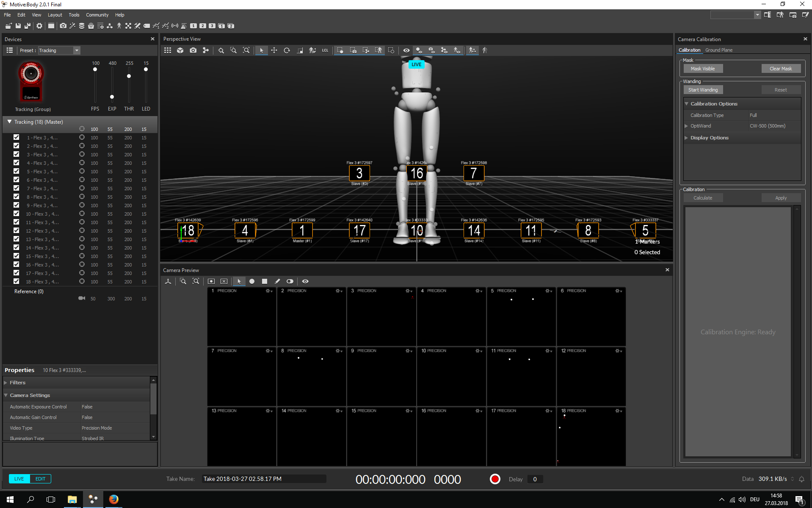Screen dimensions: 812x508
Task: Click the save icon in main toolbar
Action: 18,26
